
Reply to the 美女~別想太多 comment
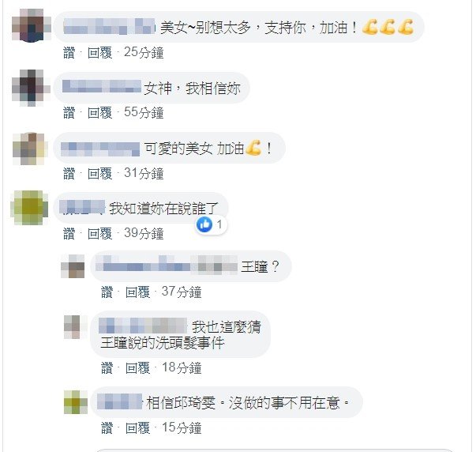pyautogui.click(x=100, y=53)
